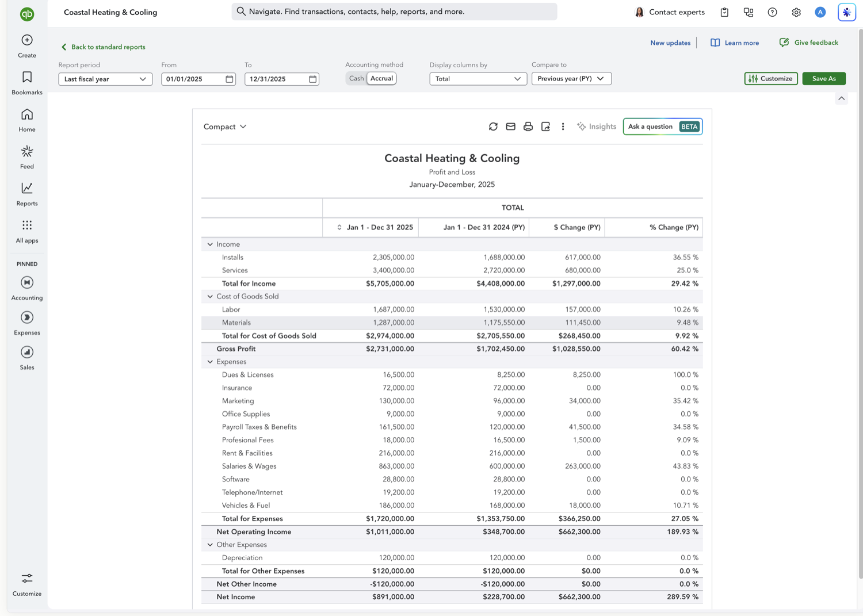Click Vehicles & Fuel row label
This screenshot has width=863, height=616.
[x=246, y=506]
